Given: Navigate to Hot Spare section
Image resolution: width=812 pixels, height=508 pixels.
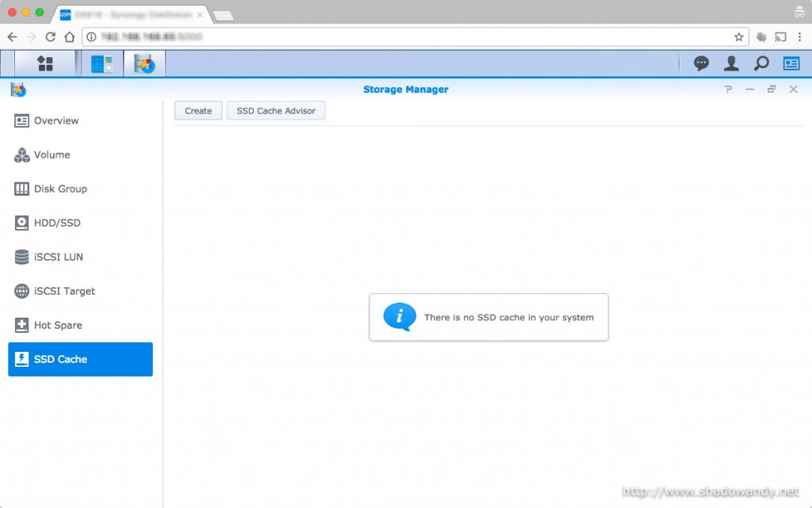Looking at the screenshot, I should 58,325.
